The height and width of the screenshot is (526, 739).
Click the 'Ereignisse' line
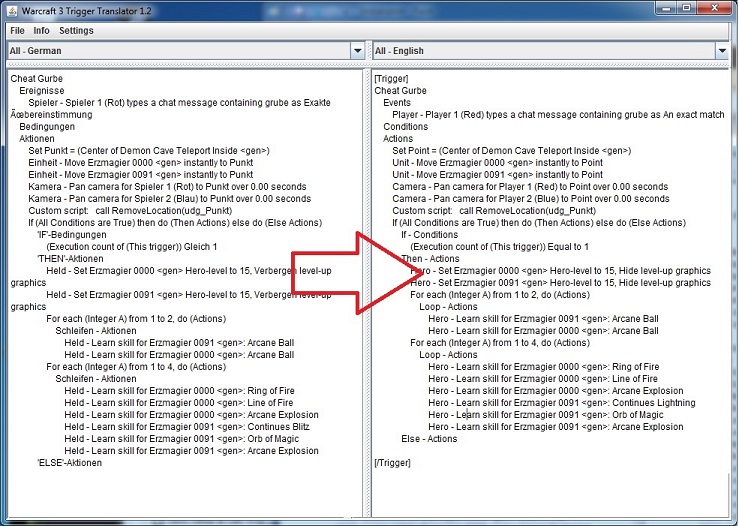[x=41, y=90]
